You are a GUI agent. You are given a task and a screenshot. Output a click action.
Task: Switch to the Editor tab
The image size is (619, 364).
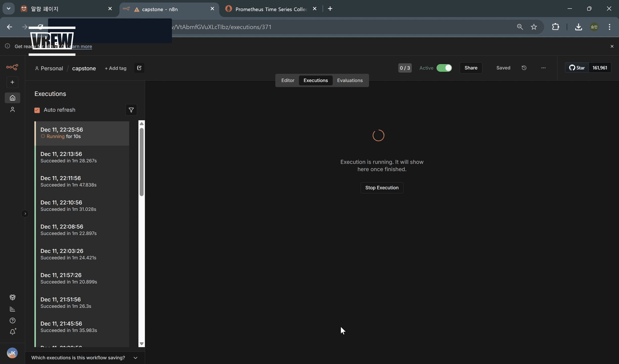pos(288,80)
